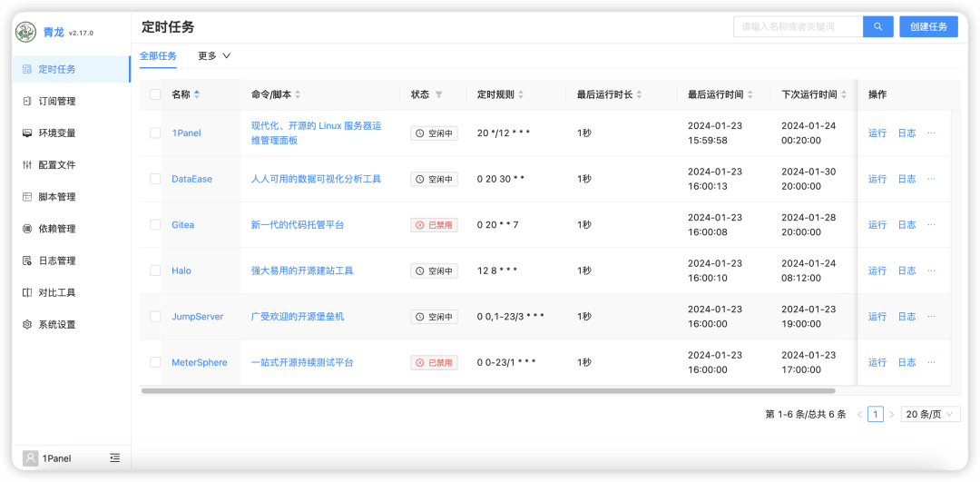Open the 状态 column filter icon
This screenshot has width=980, height=482.
click(439, 95)
